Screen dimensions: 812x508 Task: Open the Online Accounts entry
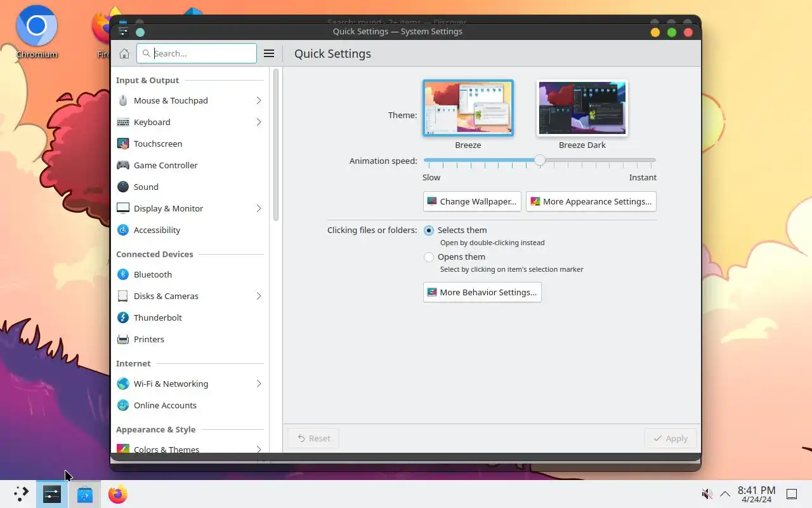[x=190, y=405]
